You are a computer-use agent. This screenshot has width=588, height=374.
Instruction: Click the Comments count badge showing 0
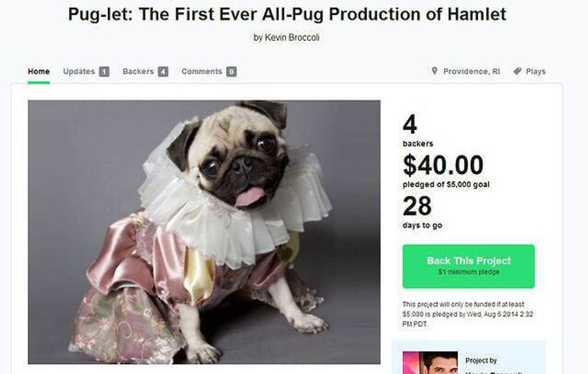tap(231, 71)
